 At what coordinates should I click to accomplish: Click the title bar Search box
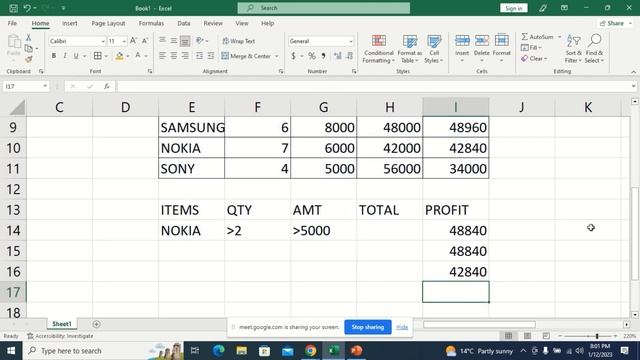coord(324,8)
